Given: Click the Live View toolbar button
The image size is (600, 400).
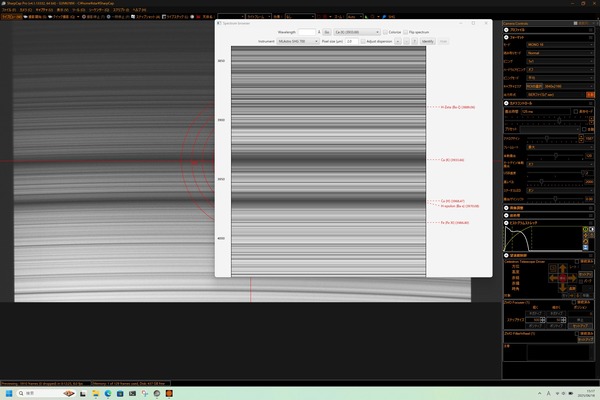Looking at the screenshot, I should coord(11,17).
